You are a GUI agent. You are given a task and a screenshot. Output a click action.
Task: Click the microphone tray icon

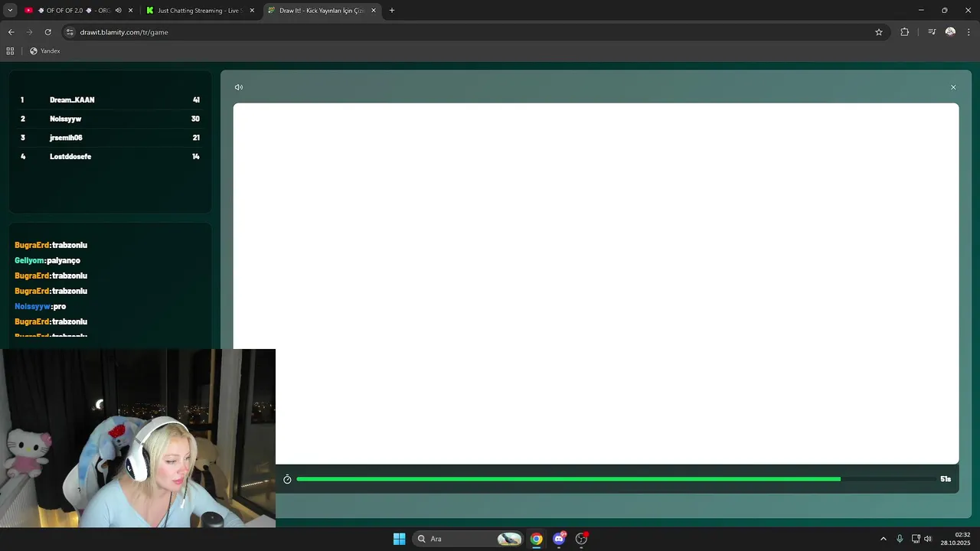(x=900, y=539)
